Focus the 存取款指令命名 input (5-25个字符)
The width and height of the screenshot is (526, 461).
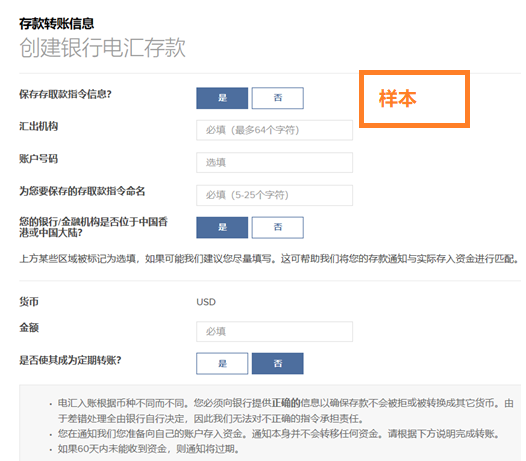(274, 195)
